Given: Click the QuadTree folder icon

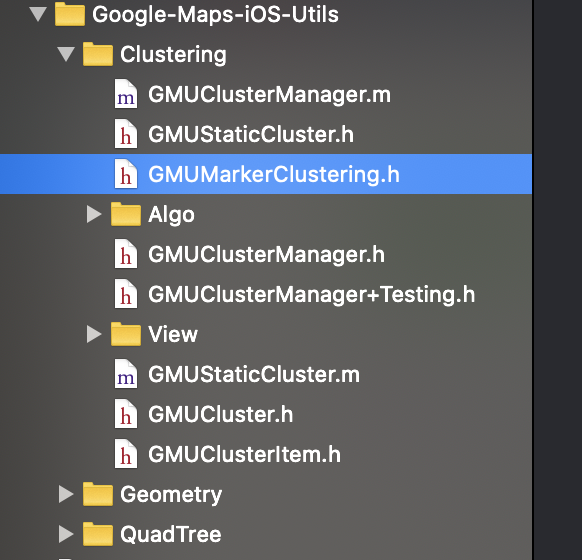Looking at the screenshot, I should pyautogui.click(x=98, y=534).
